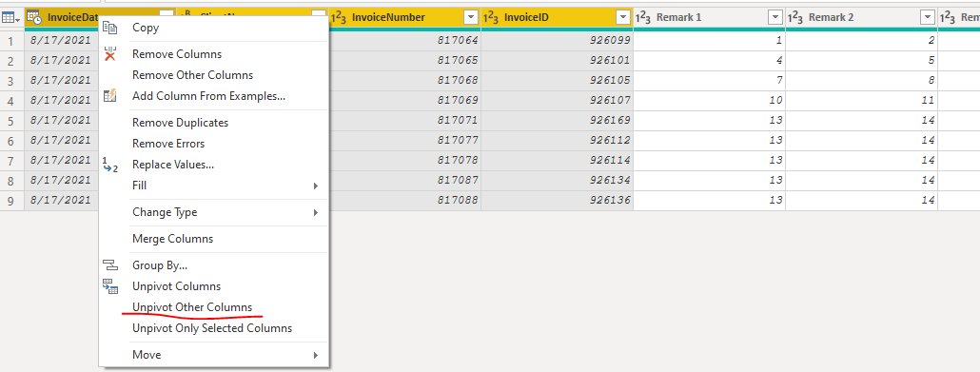Click the Copy icon in context menu

(110, 27)
